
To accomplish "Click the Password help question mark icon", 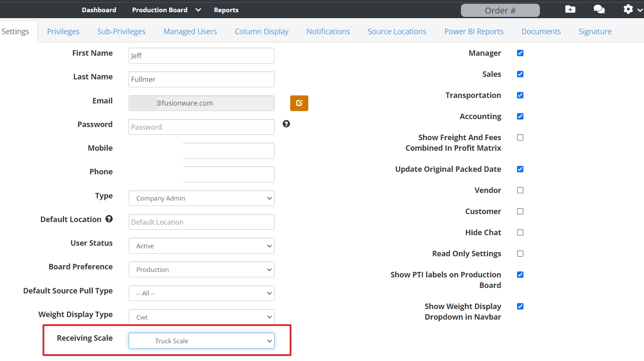I will [x=286, y=124].
